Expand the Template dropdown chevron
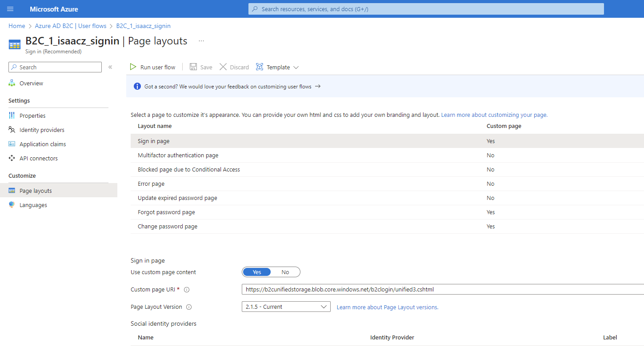This screenshot has height=347, width=644. [296, 68]
